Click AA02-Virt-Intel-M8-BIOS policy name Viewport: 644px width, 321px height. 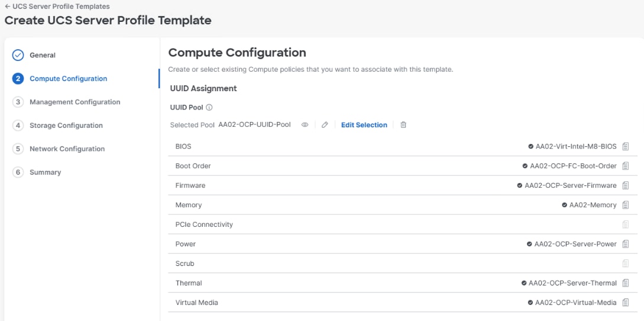coord(576,146)
